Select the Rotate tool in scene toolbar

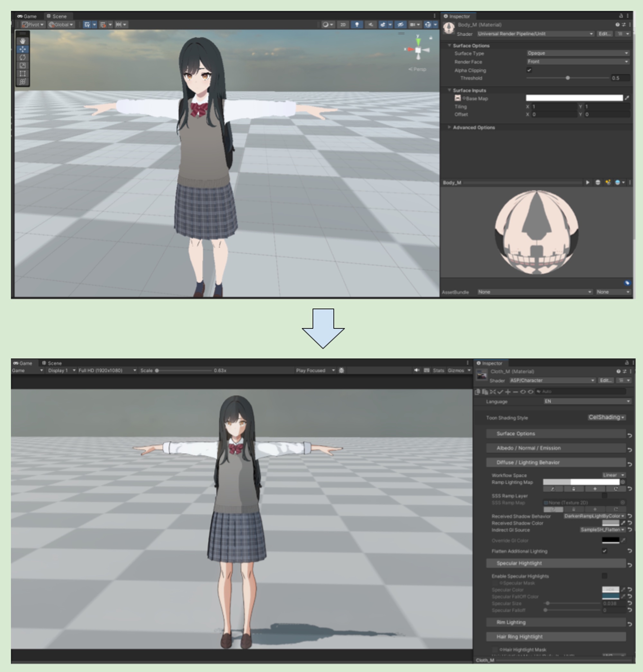tap(23, 57)
